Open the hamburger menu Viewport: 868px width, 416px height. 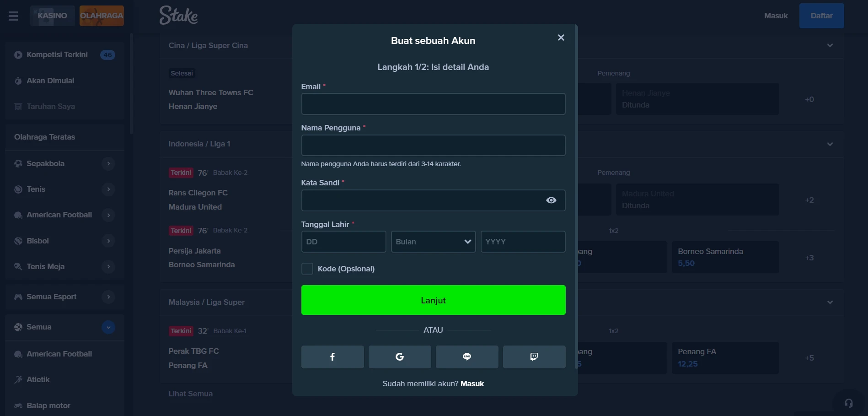click(x=13, y=16)
